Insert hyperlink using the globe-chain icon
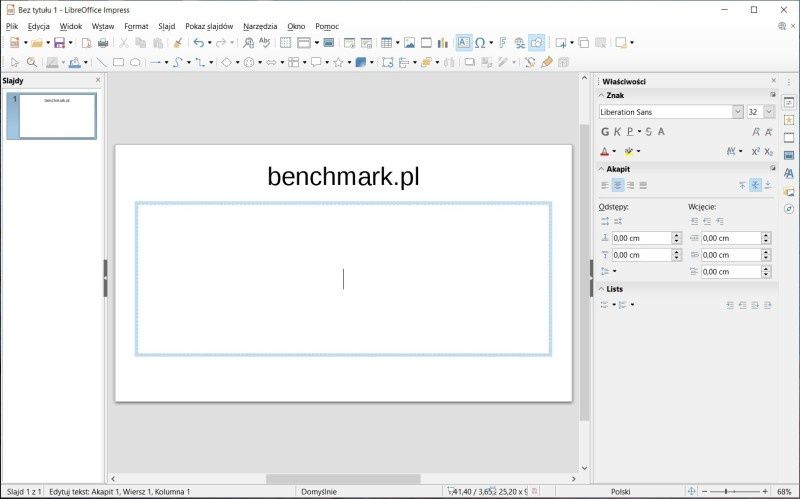Screen dimensions: 800x499 (x=519, y=43)
